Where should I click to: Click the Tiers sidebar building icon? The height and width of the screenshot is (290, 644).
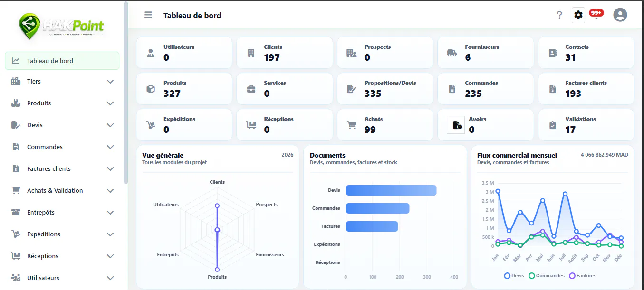[x=16, y=81]
